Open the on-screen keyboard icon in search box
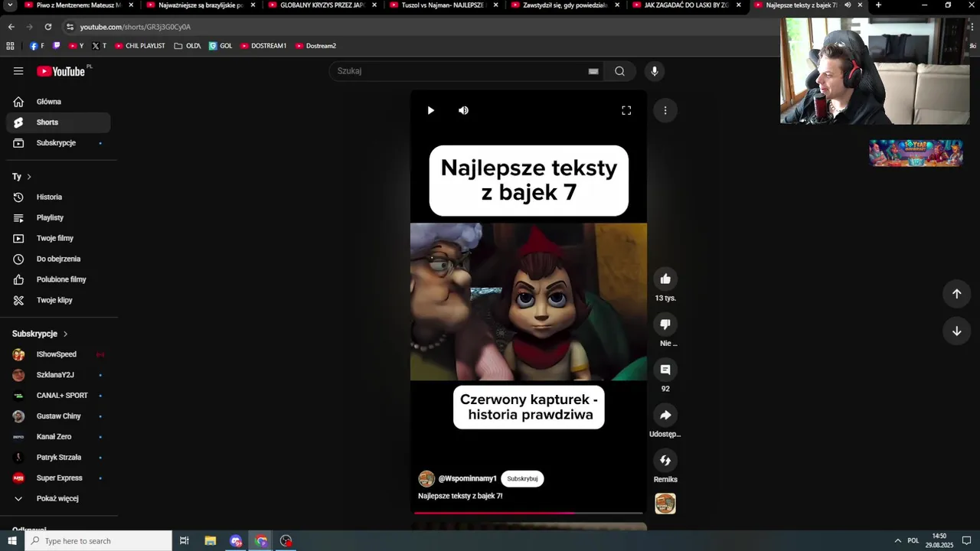The image size is (980, 551). click(593, 71)
